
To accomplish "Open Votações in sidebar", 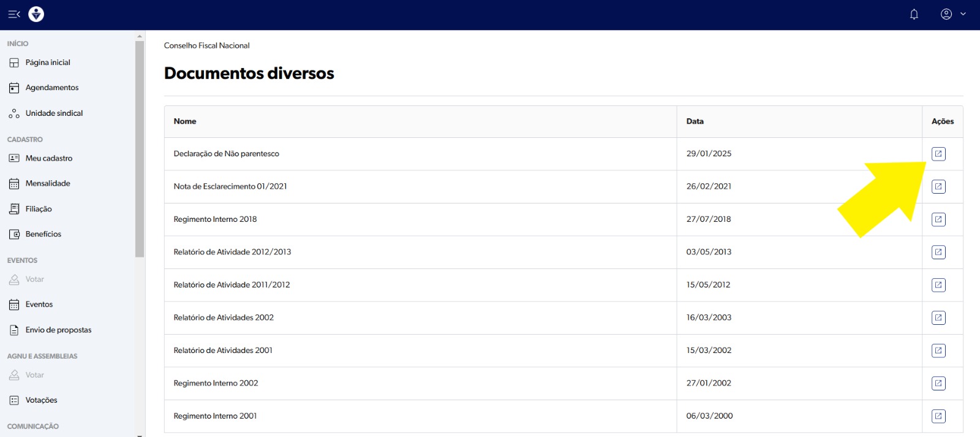I will click(x=41, y=400).
